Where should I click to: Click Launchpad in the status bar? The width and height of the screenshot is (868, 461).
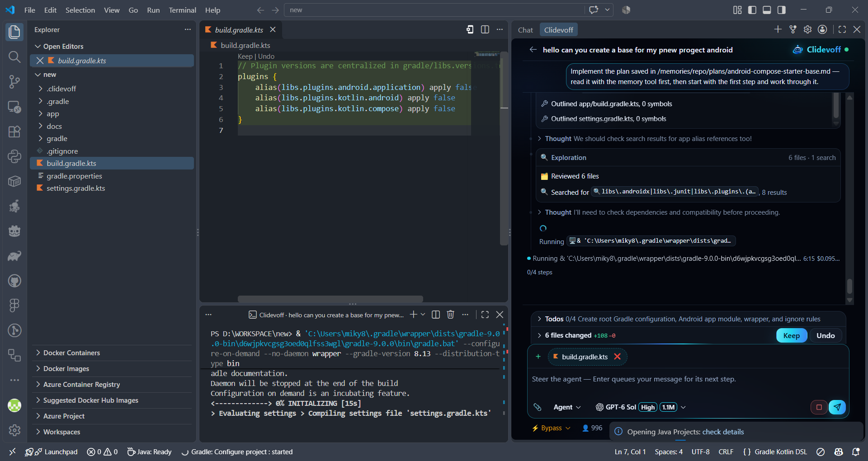pyautogui.click(x=51, y=452)
